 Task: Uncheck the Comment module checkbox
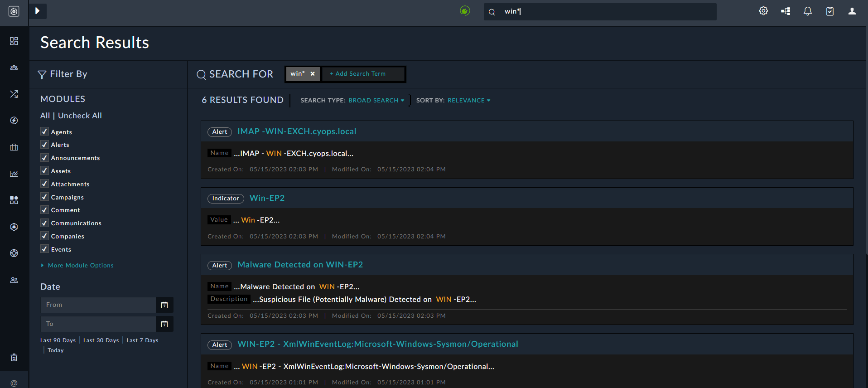pos(44,210)
